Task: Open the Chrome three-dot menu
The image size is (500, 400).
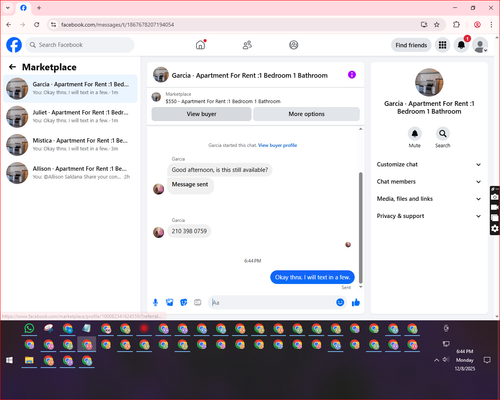Action: (x=491, y=25)
